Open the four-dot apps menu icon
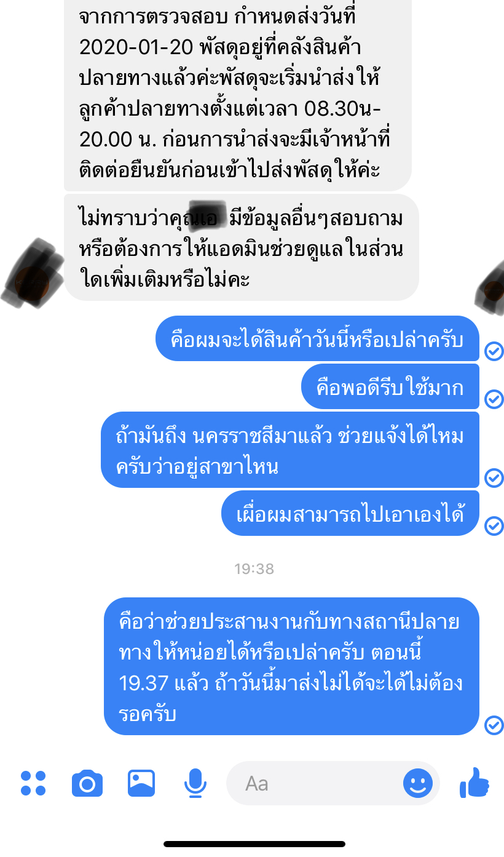 click(x=33, y=783)
